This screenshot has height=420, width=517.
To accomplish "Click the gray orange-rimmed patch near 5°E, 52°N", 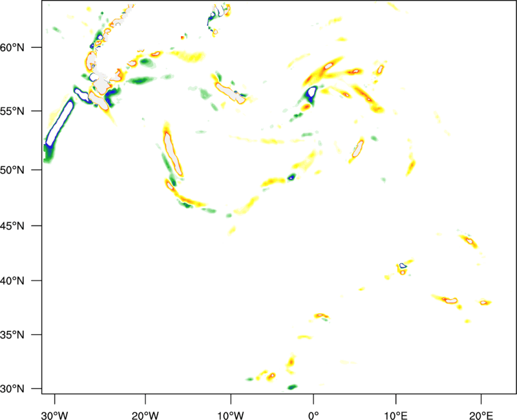I will [358, 149].
